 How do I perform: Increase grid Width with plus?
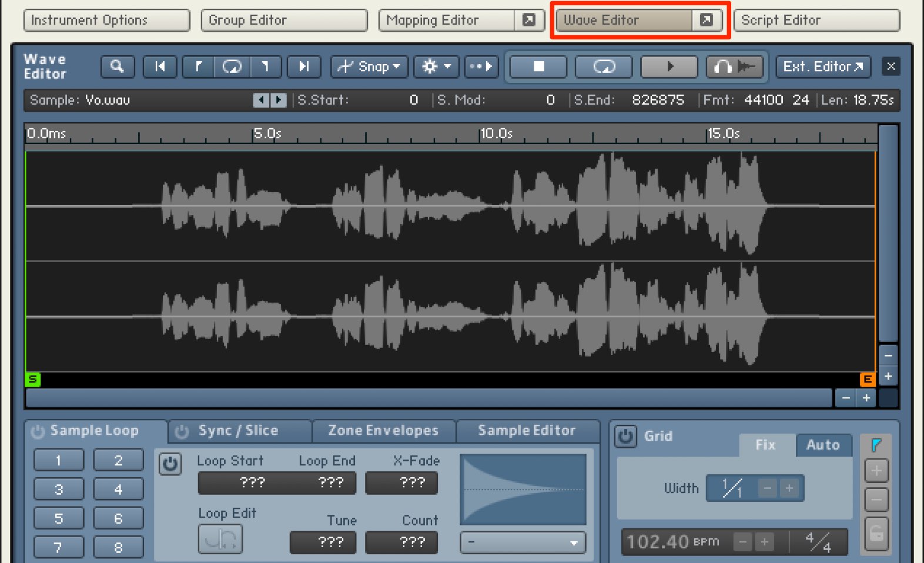click(x=789, y=488)
